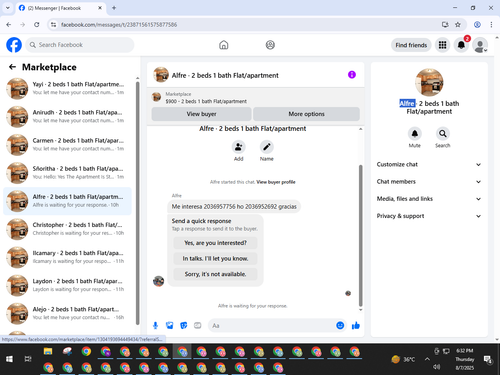Image resolution: width=500 pixels, height=375 pixels.
Task: Send quick reply 'Sorry, it's not available.'
Action: pyautogui.click(x=215, y=274)
